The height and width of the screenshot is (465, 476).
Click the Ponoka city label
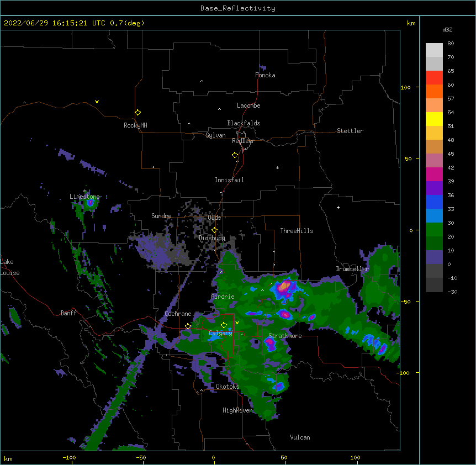pos(265,75)
